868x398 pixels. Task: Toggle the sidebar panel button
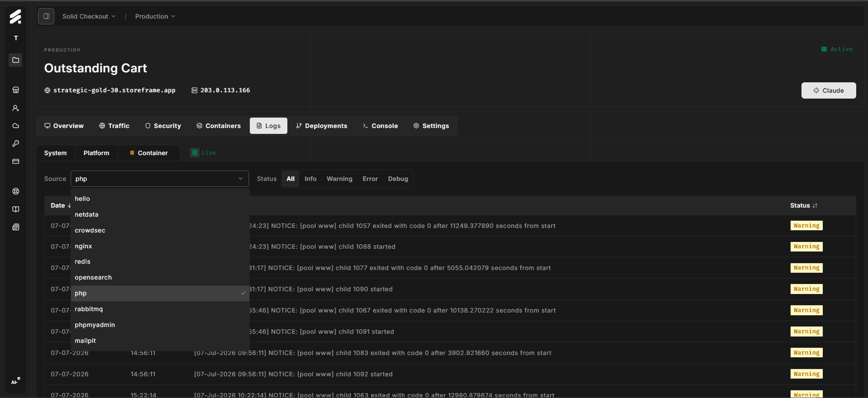tap(46, 16)
